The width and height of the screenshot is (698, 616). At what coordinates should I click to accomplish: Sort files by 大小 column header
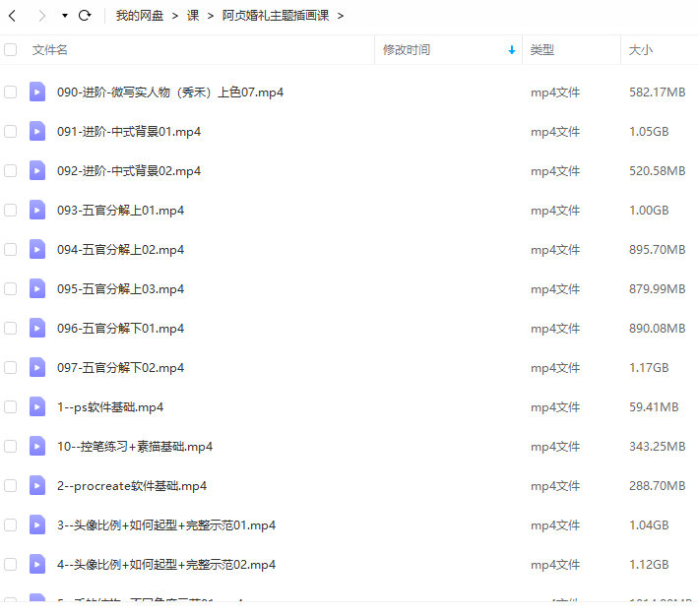[641, 49]
